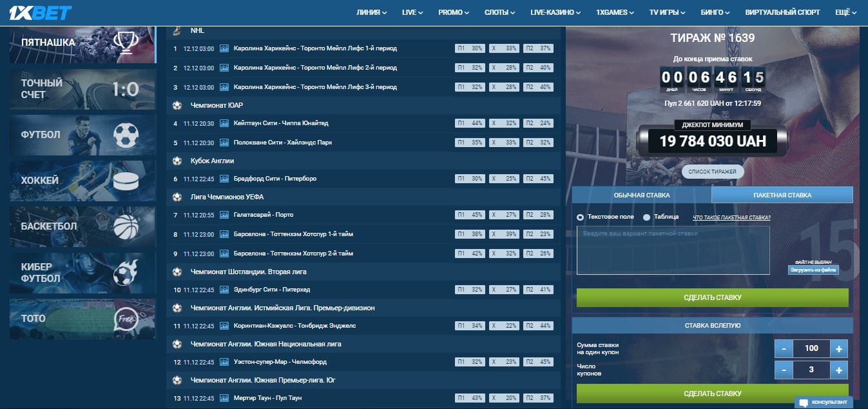
Task: Open stats icon for Уэстон-супер-Мар - Челмсфорд
Action: click(x=224, y=362)
